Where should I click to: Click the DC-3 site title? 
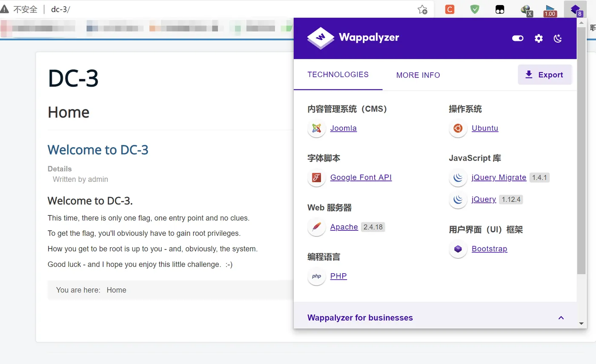click(73, 78)
